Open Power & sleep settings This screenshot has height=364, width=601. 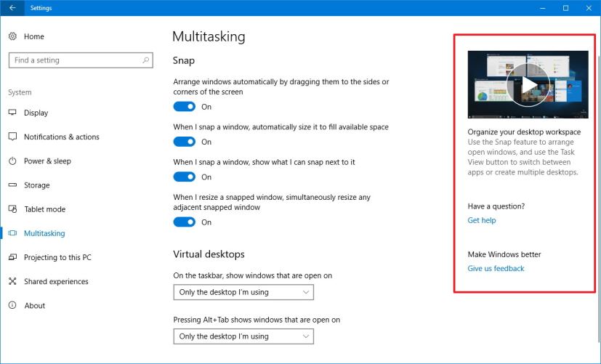(x=47, y=161)
